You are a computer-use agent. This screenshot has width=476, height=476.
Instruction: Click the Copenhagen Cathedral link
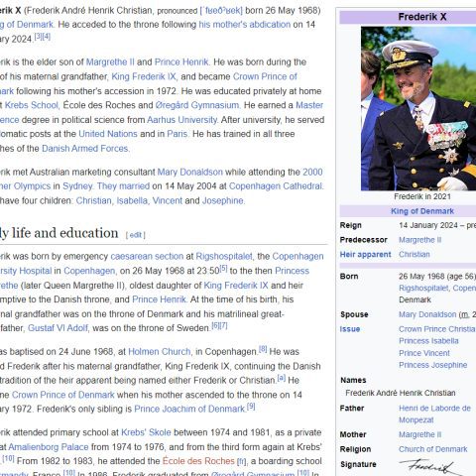[276, 186]
